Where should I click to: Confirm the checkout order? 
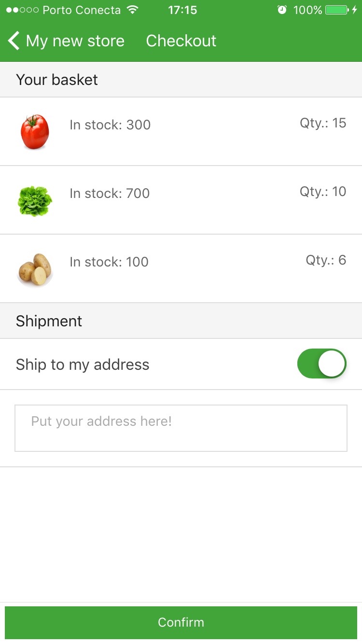(181, 622)
